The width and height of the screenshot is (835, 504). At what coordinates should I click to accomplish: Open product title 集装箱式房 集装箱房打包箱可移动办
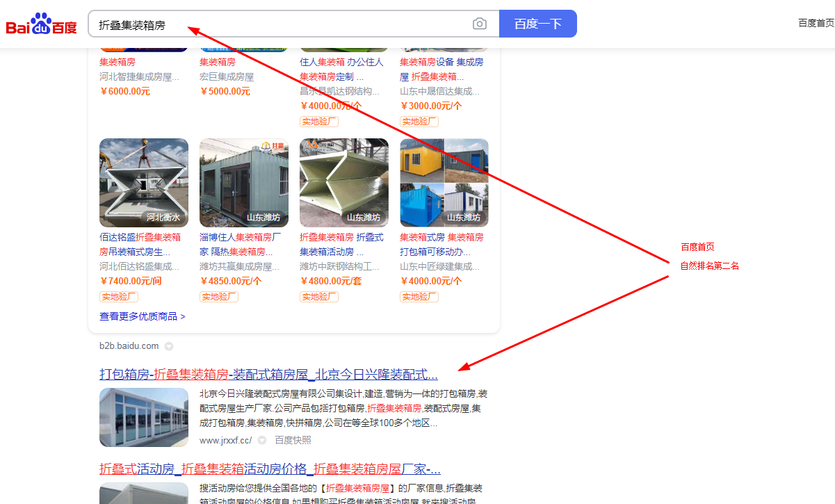441,244
